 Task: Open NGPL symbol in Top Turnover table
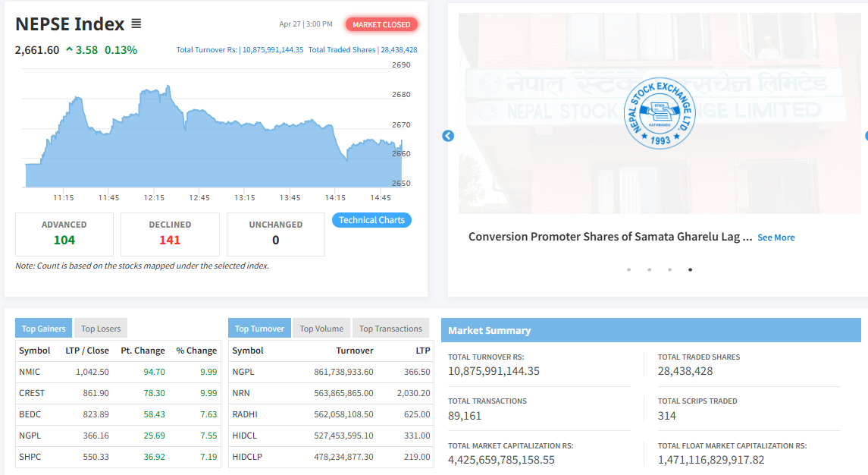(244, 372)
